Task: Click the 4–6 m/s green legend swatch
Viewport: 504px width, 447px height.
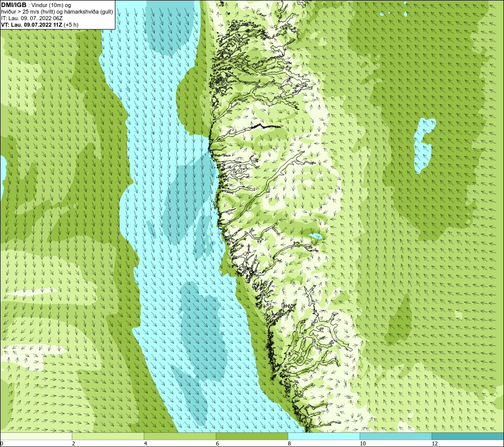Action: (180, 436)
